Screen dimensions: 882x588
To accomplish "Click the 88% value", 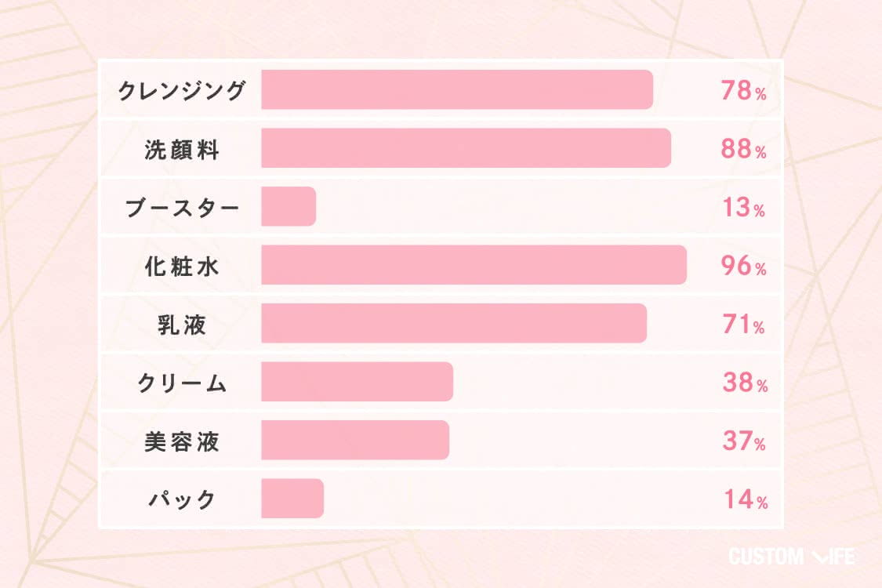I will 744,149.
